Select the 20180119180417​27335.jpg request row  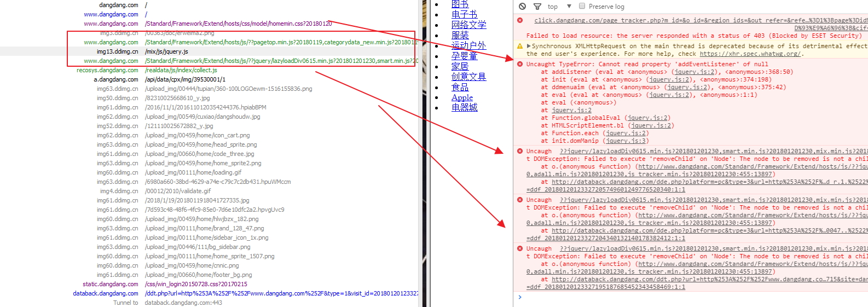[209, 200]
